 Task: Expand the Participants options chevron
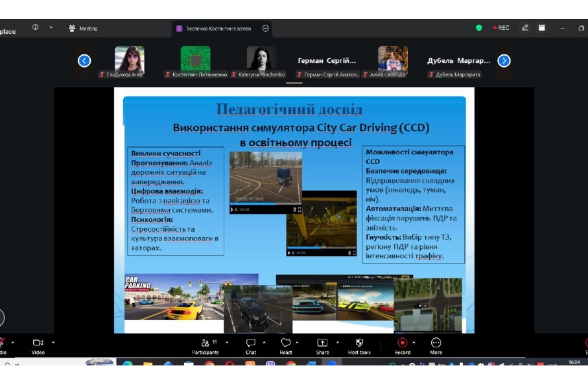[227, 343]
